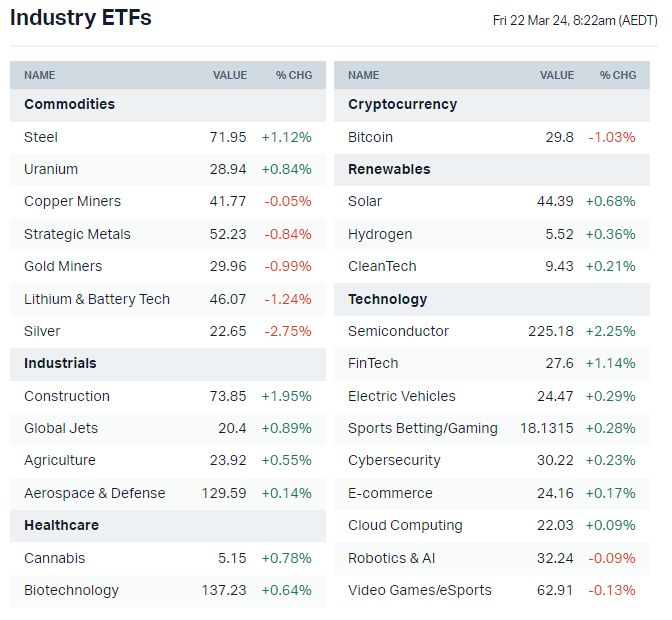Sort left table by % CHG header
Viewport: 672px width, 620px height.
pos(294,75)
